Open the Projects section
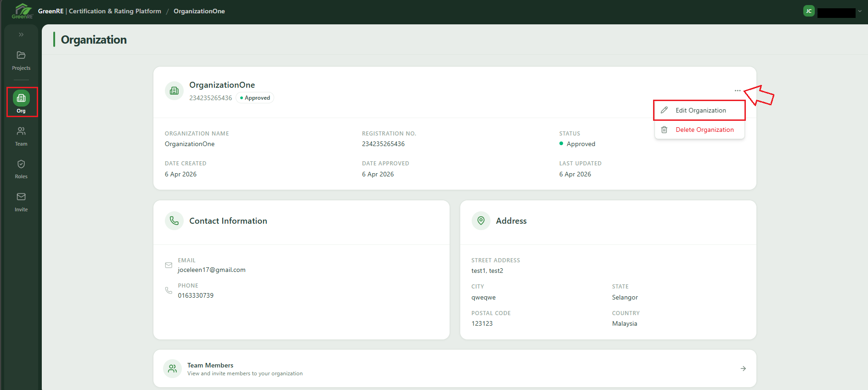868x390 pixels. point(21,61)
